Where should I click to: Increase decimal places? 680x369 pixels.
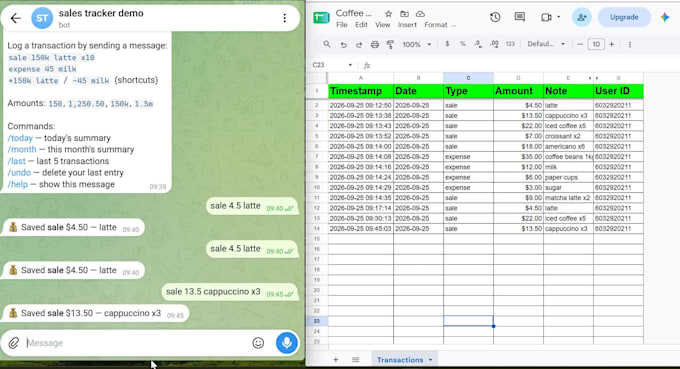point(494,44)
